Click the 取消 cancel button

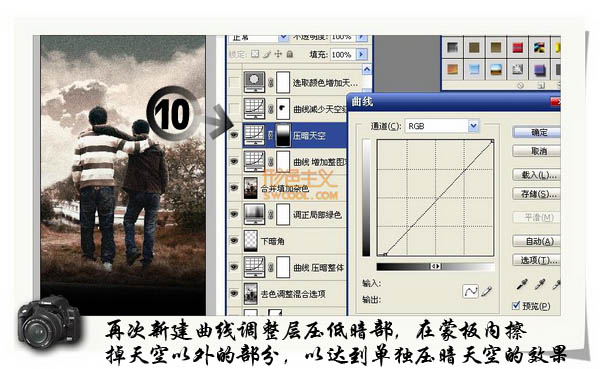click(x=536, y=151)
